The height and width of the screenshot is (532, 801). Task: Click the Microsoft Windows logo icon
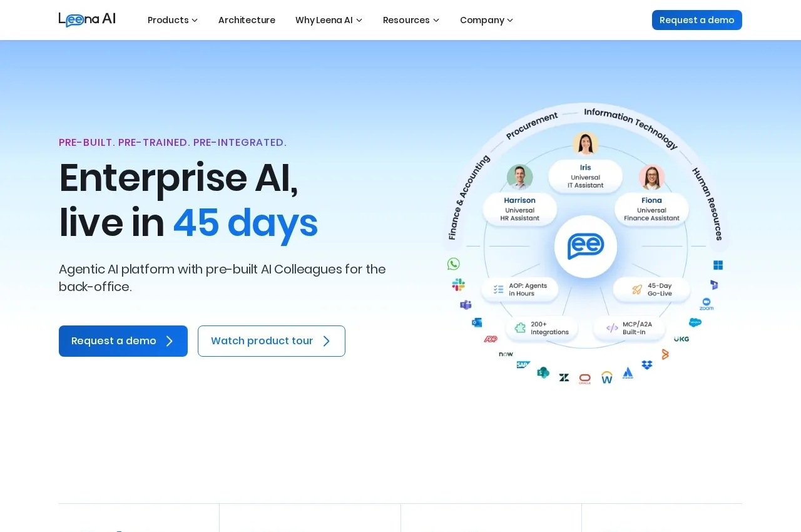pyautogui.click(x=718, y=265)
